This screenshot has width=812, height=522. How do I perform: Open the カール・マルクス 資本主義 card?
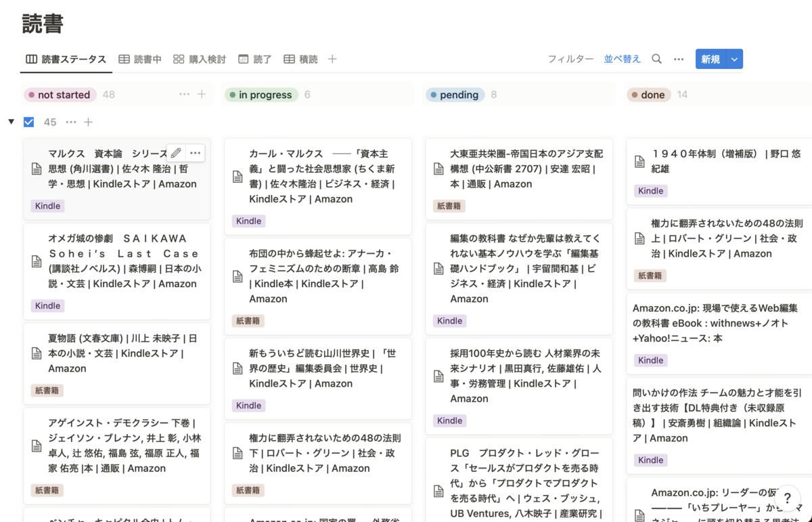pos(318,186)
